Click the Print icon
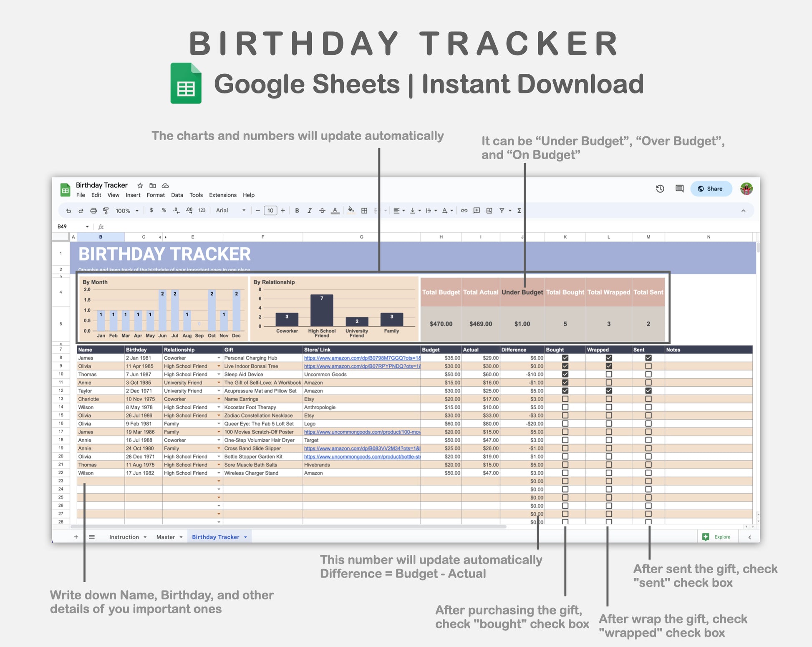This screenshot has width=812, height=647. (93, 211)
